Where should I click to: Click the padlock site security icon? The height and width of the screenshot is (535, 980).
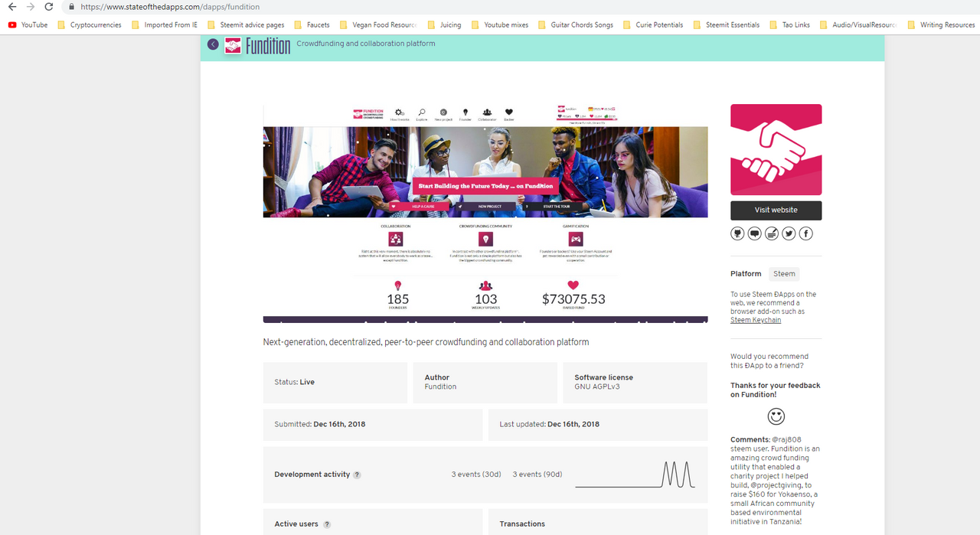pos(71,7)
